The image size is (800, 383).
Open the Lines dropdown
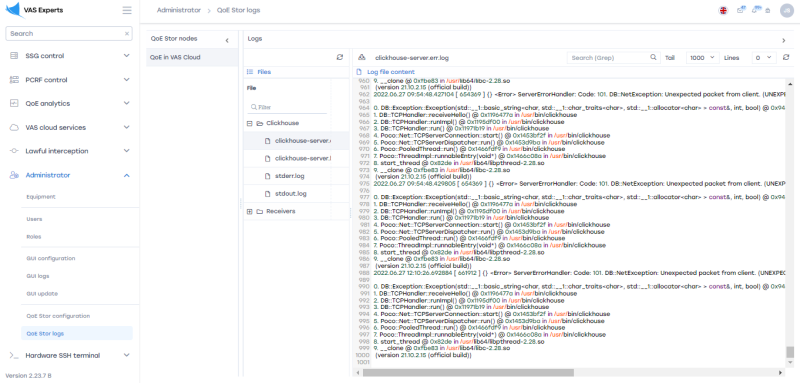point(764,58)
